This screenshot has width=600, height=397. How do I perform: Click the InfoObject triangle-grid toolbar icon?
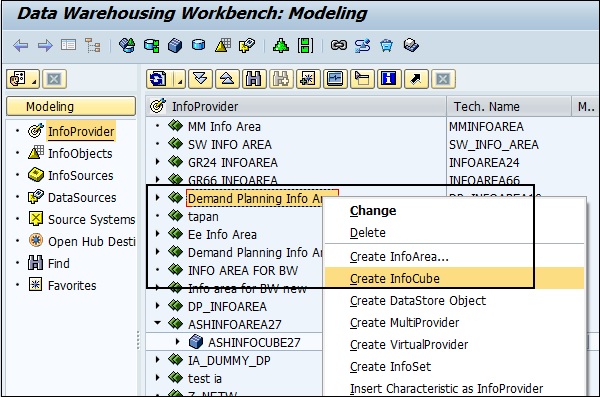point(223,45)
